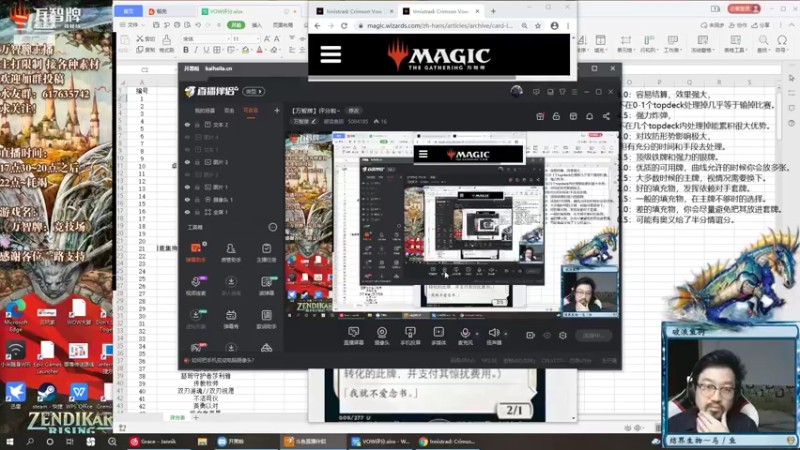The width and height of the screenshot is (800, 450).
Task: Open the font color dropdown arrow in WPS
Action: tap(265, 50)
